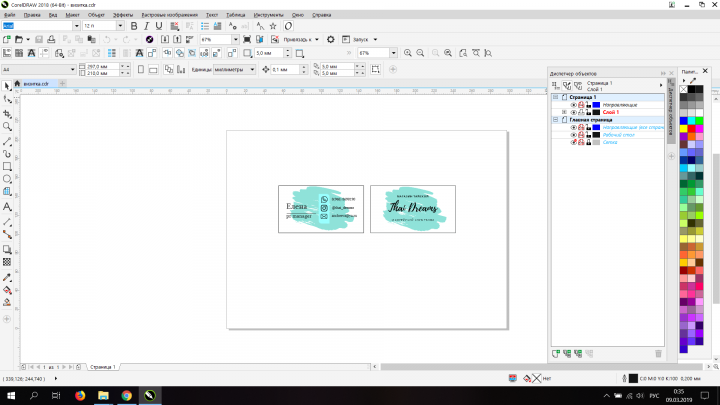Pick the no-color X swatch in the palette

pyautogui.click(x=683, y=90)
